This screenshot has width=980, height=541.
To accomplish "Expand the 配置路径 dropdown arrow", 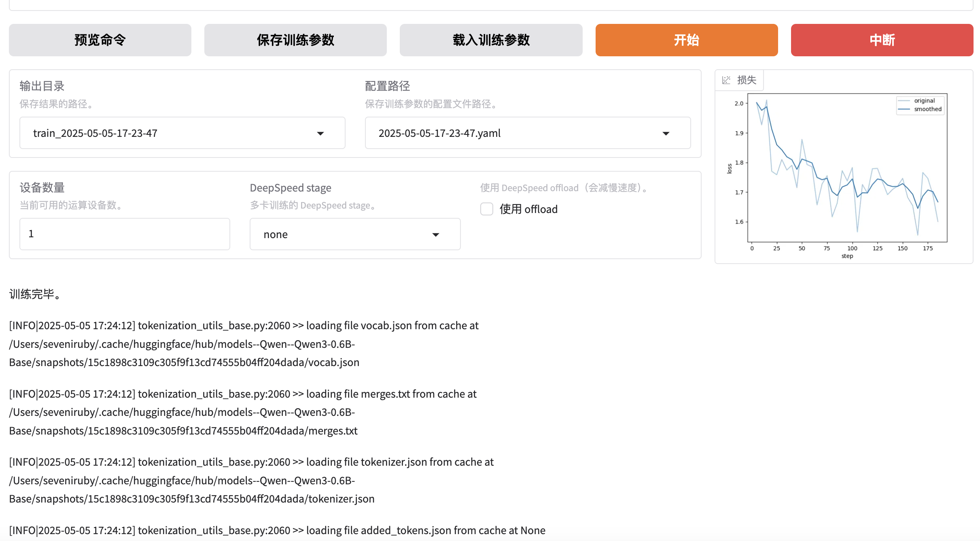I will [666, 133].
